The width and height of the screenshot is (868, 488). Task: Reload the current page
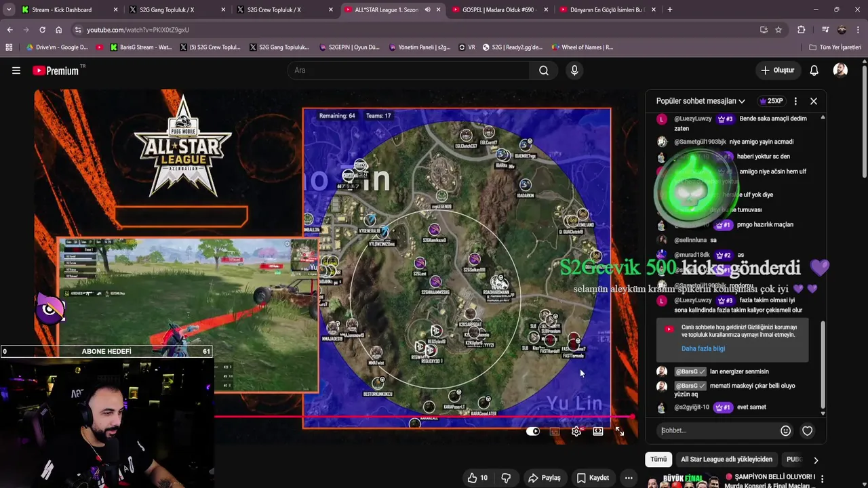[x=42, y=30]
